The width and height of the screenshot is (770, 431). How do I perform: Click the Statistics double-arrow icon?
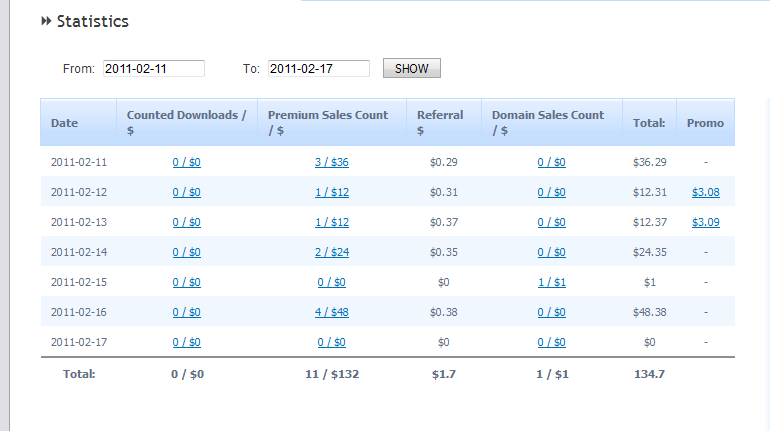(46, 21)
